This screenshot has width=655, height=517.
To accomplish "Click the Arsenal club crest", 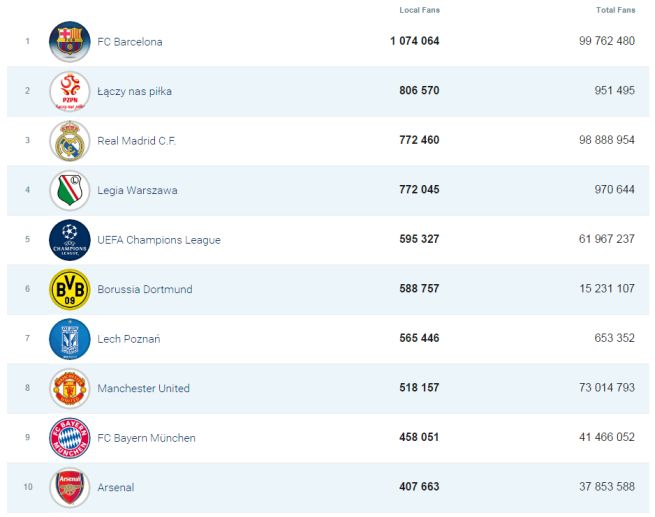I will click(x=70, y=487).
